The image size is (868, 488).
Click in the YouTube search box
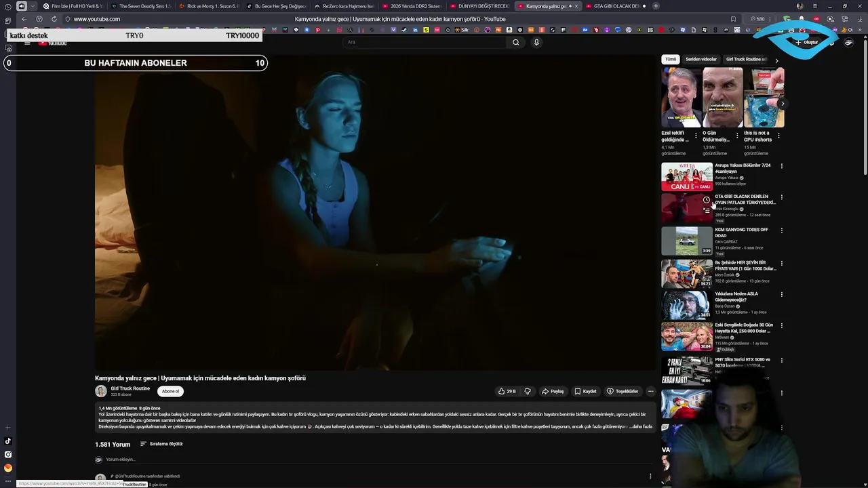tap(425, 42)
